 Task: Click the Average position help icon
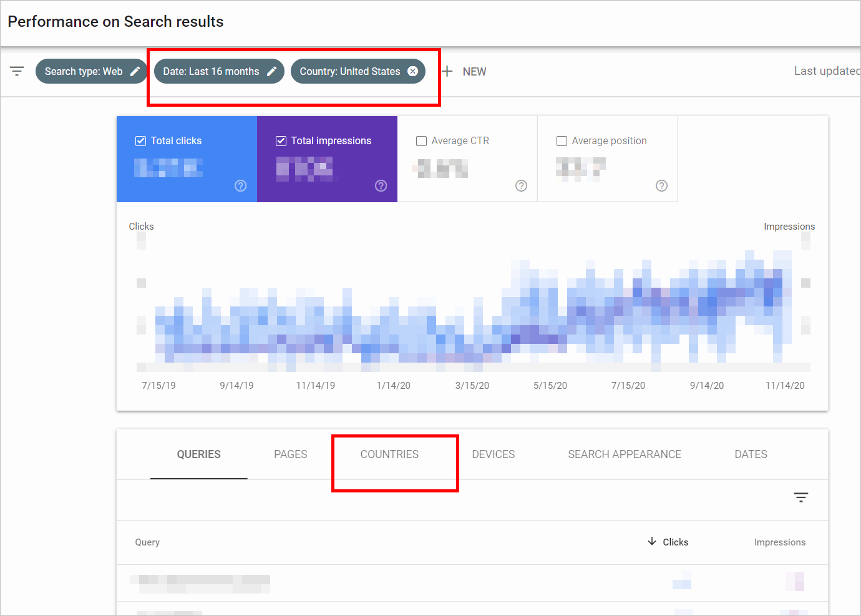point(661,185)
